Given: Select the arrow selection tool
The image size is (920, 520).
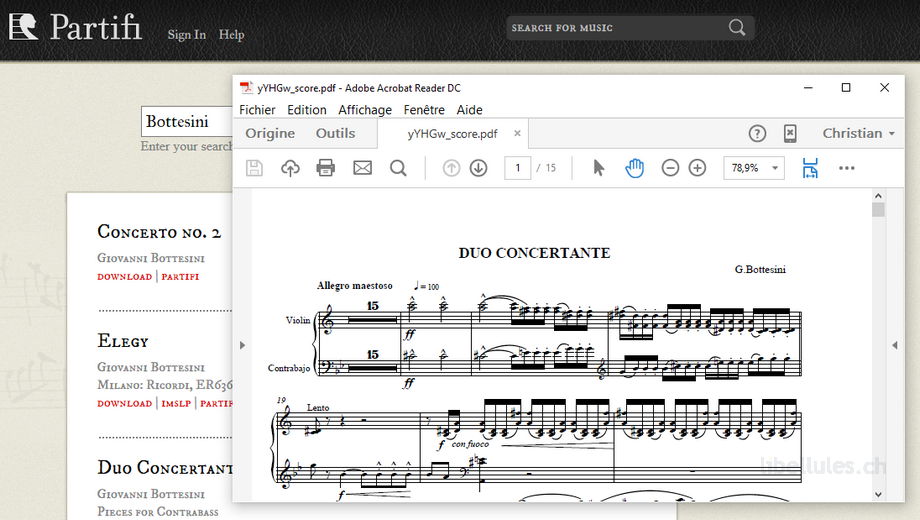Looking at the screenshot, I should tap(598, 168).
